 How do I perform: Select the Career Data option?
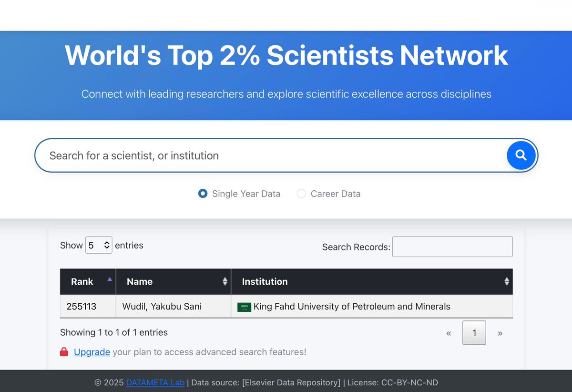(x=301, y=194)
